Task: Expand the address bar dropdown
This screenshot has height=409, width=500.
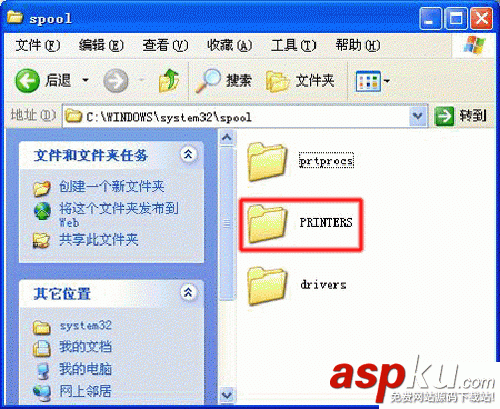Action: [x=418, y=116]
